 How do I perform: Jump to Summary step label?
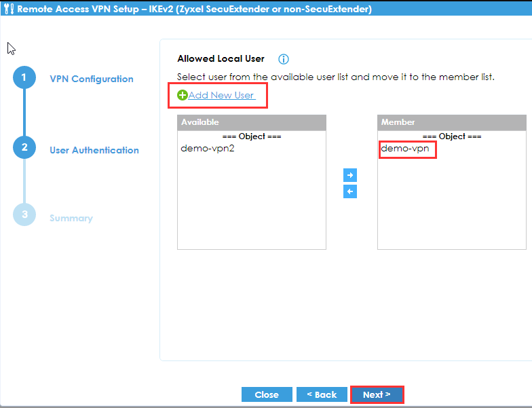click(71, 218)
